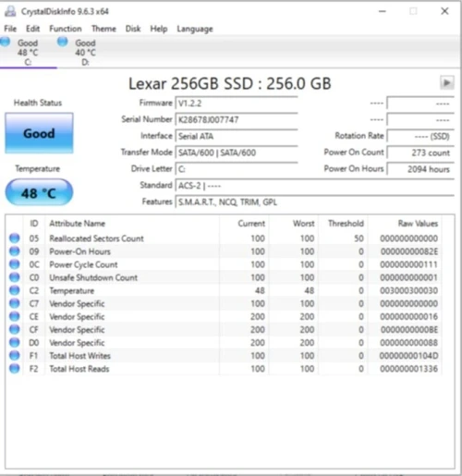
Task: Select the Power-On Hours attribute row
Action: pyautogui.click(x=225, y=251)
